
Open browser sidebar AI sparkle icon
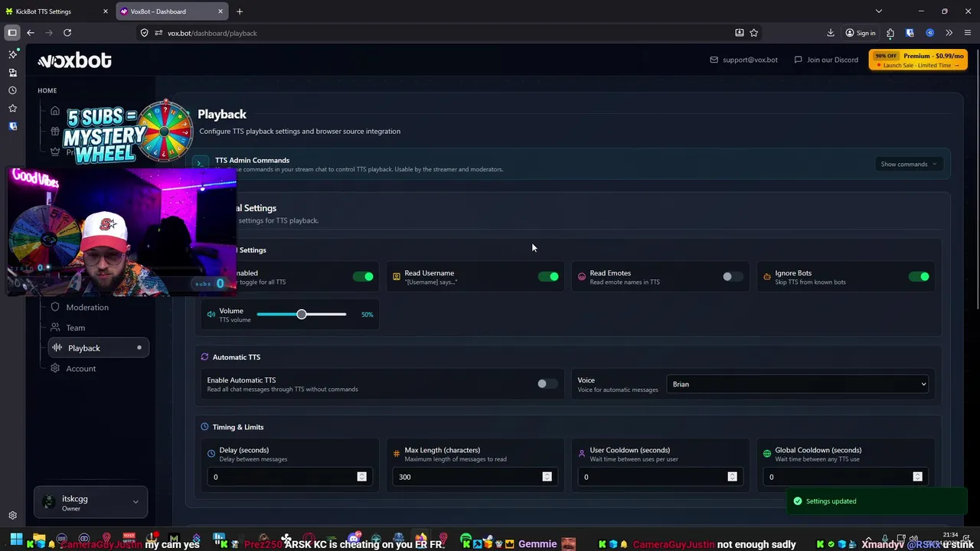point(12,54)
